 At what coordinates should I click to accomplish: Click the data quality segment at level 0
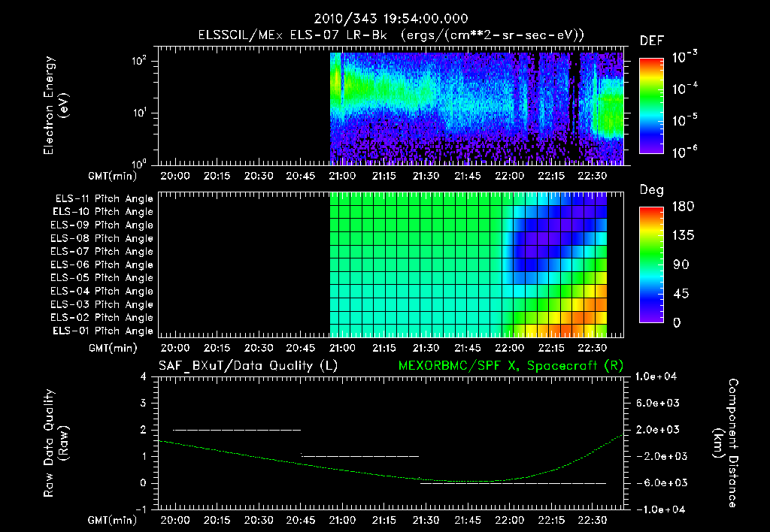tap(513, 483)
